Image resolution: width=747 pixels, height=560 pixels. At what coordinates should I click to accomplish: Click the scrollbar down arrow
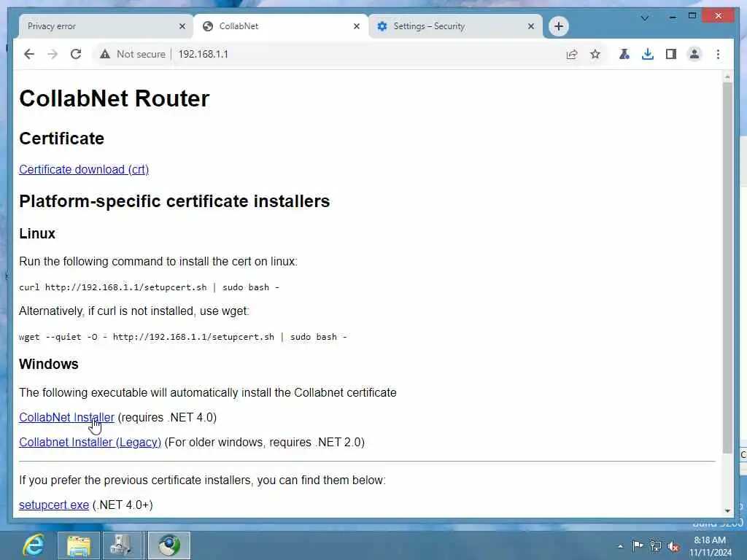tap(727, 511)
